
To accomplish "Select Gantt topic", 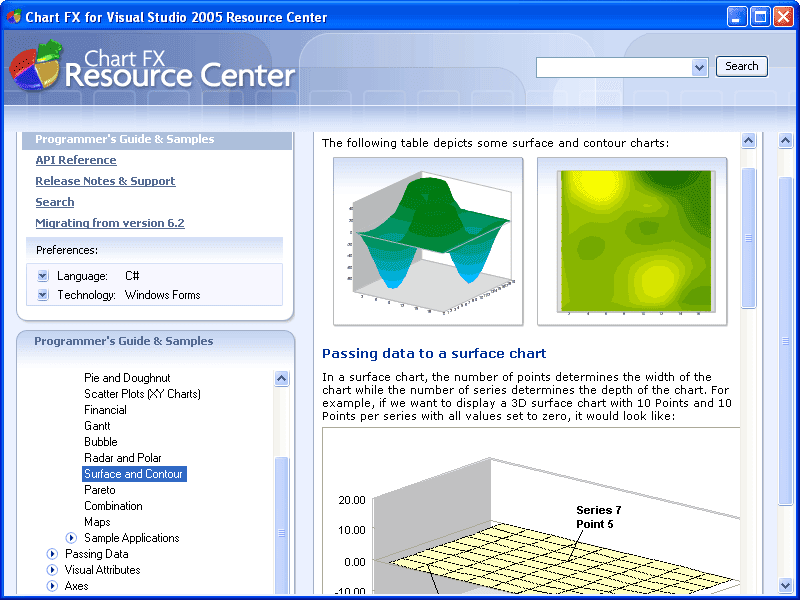I will pos(97,426).
